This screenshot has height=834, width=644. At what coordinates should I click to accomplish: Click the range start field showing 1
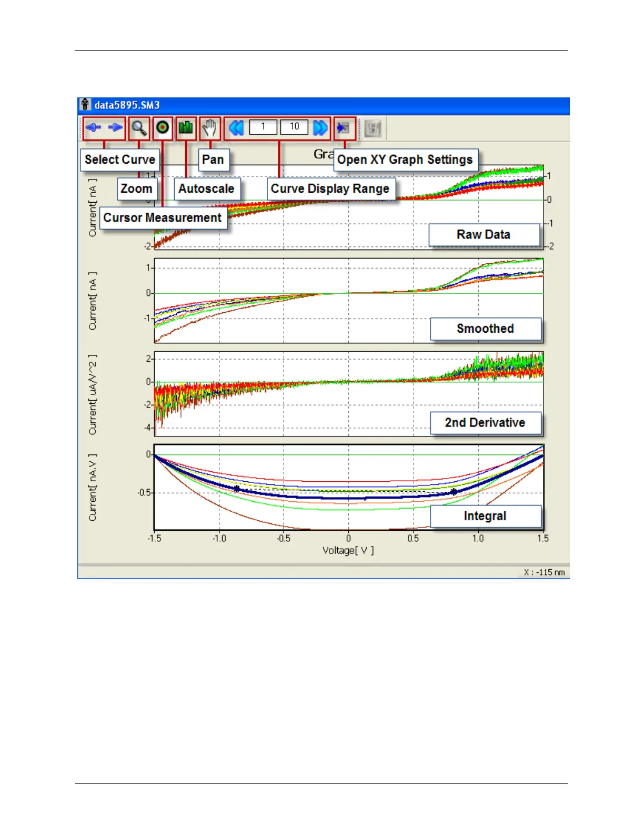[x=263, y=127]
